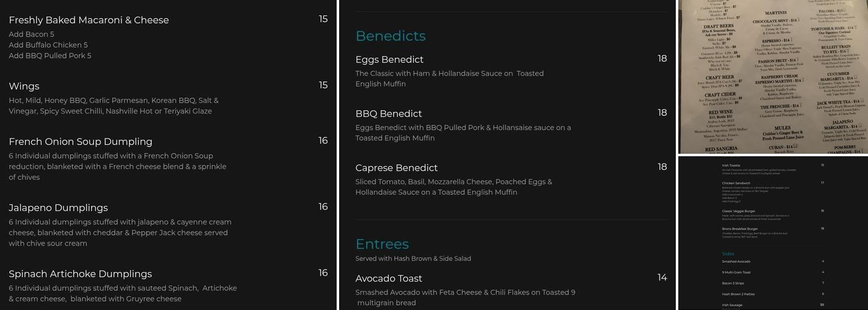Viewport: 868px width, 310px height.
Task: Choose the Jalapeno Dumplings item
Action: point(58,208)
